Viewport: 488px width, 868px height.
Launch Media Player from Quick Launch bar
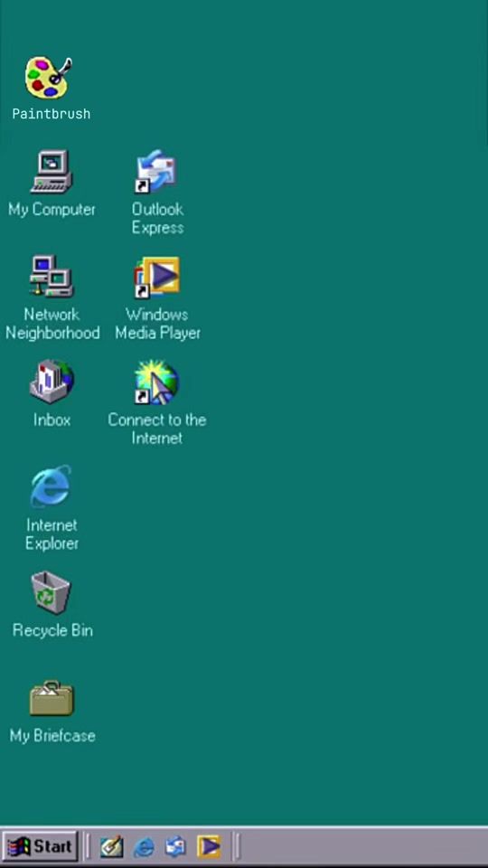209,846
